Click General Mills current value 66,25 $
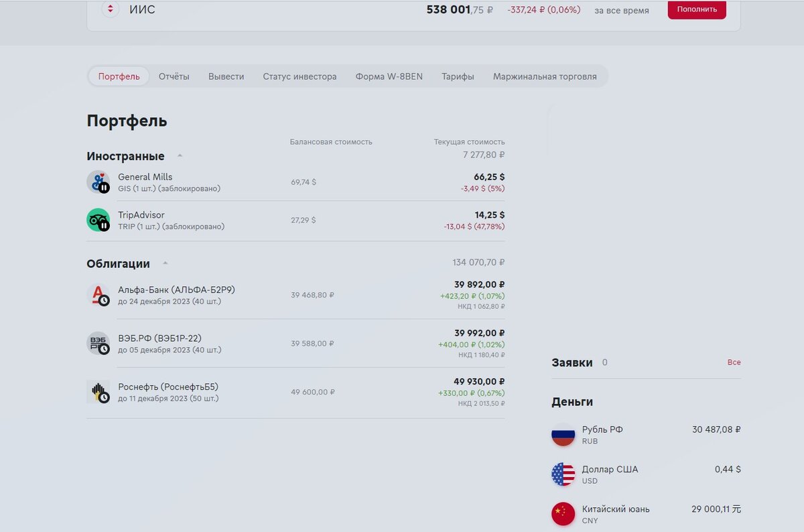804x532 pixels. [489, 177]
